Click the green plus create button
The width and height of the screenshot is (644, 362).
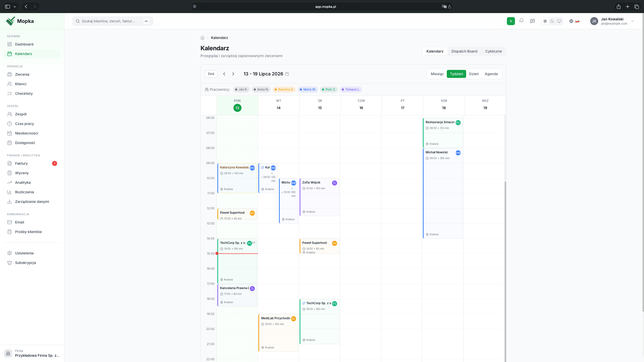point(511,21)
